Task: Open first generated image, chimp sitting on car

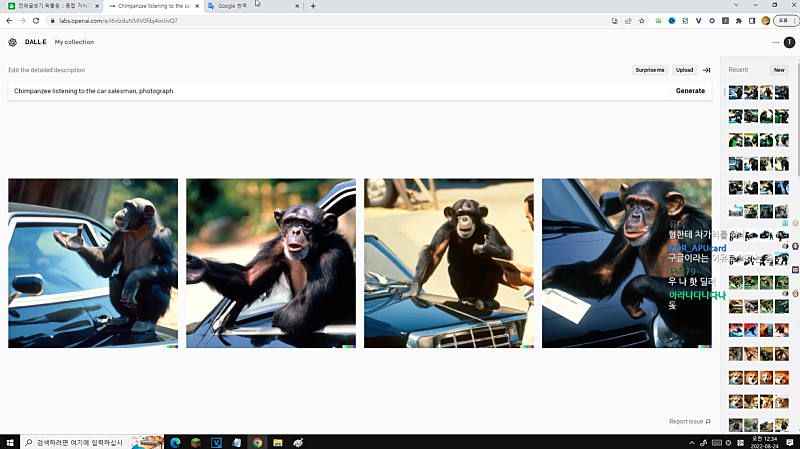Action: [x=93, y=263]
